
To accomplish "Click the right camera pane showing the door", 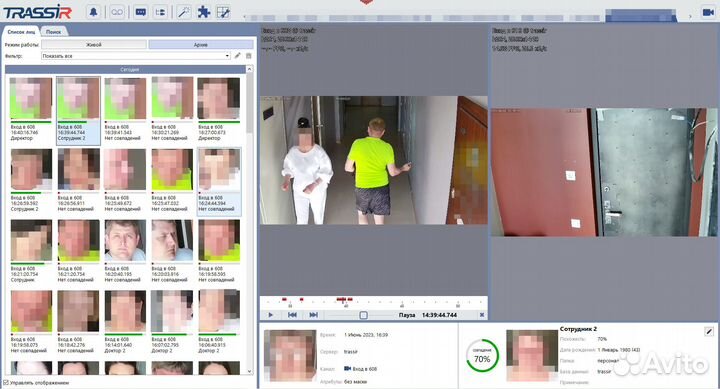I will 604,172.
